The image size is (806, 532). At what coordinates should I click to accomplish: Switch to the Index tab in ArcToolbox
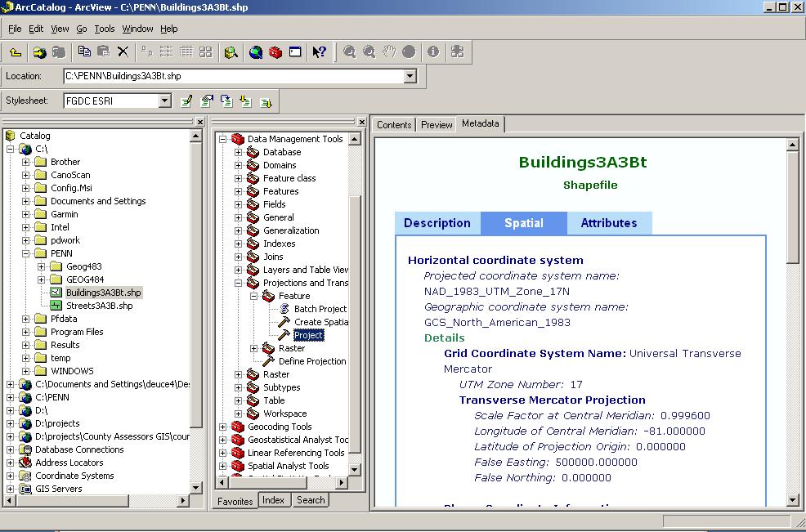tap(273, 500)
